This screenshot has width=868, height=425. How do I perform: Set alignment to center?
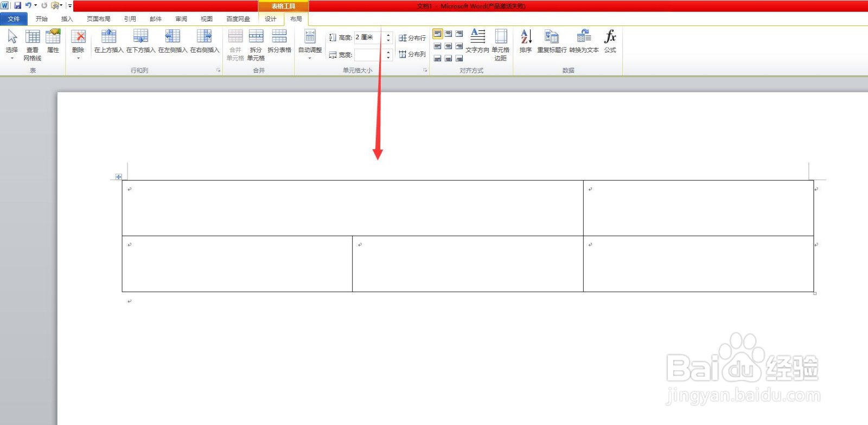tap(448, 46)
